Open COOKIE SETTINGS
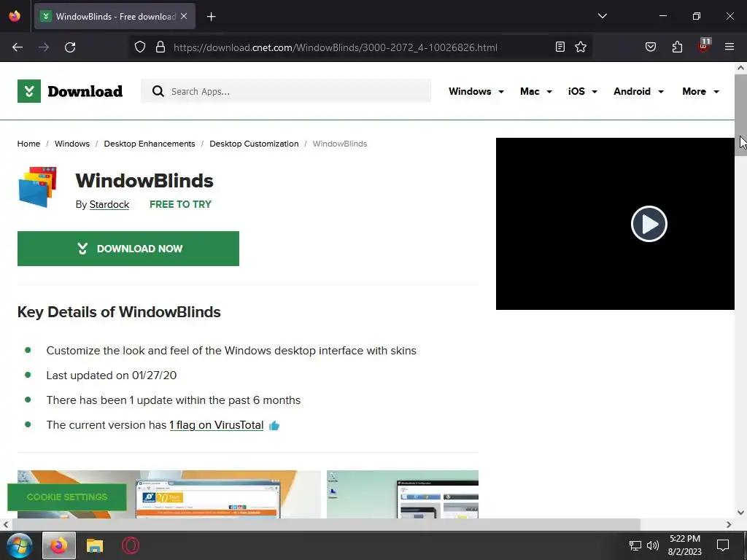Screen dimensions: 747x560 [67, 497]
